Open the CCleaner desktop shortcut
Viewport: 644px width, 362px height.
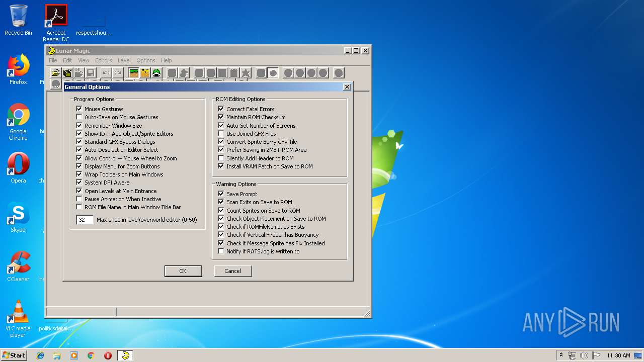pos(18,266)
